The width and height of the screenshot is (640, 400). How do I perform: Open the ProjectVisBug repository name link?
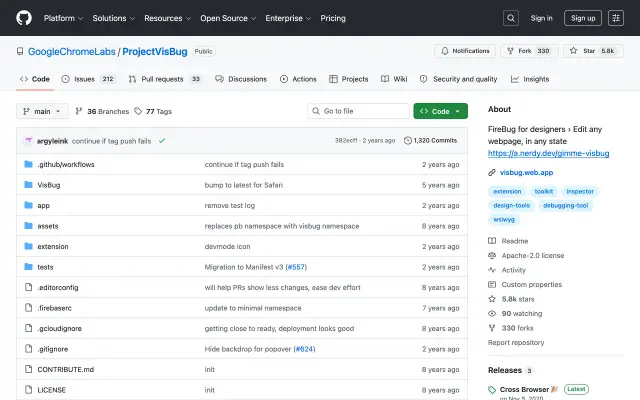pos(155,51)
